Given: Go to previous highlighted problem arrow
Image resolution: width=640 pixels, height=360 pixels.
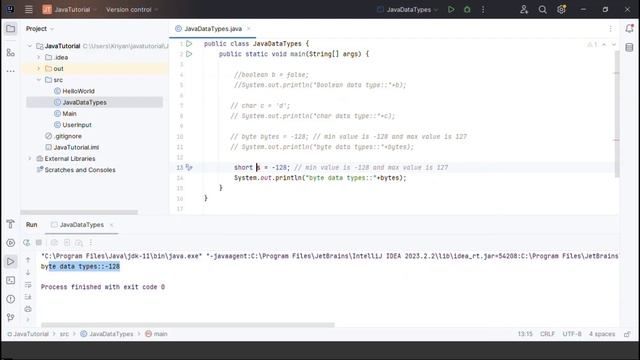Looking at the screenshot, I should point(604,44).
